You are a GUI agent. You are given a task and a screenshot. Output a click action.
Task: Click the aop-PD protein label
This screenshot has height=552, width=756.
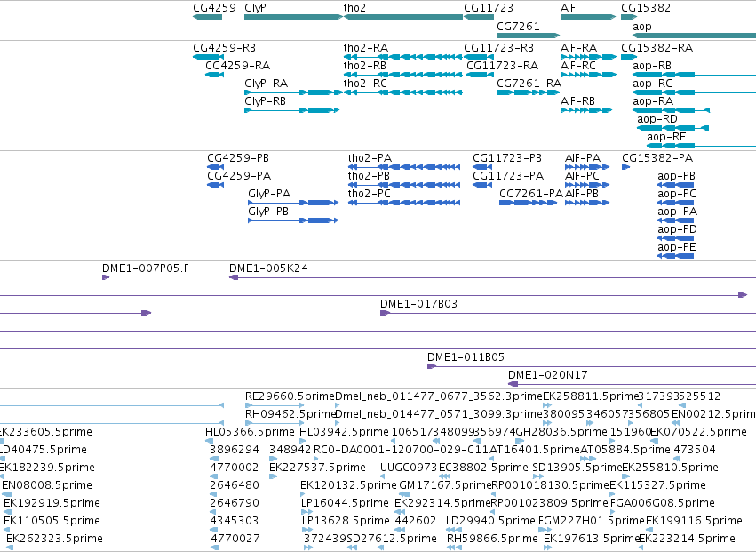click(x=678, y=229)
